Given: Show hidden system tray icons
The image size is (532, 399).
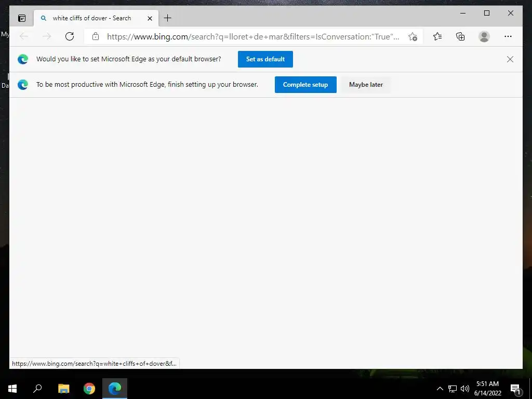Looking at the screenshot, I should pyautogui.click(x=440, y=389).
